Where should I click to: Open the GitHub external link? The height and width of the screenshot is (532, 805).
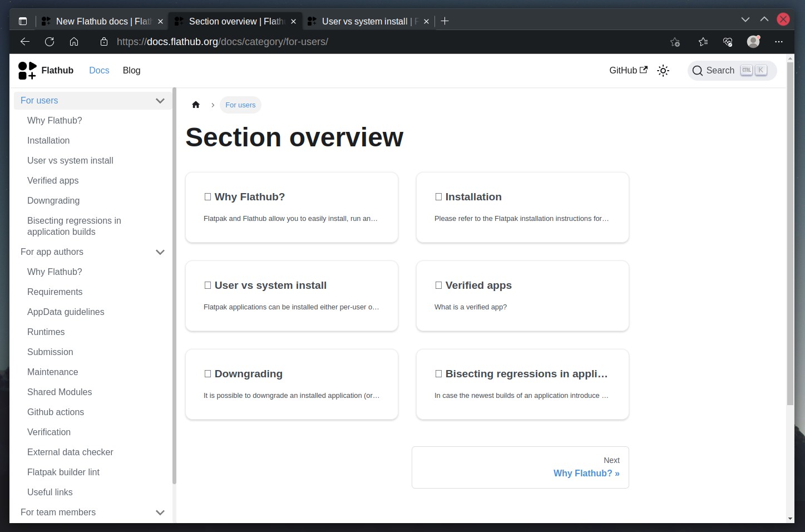[628, 71]
